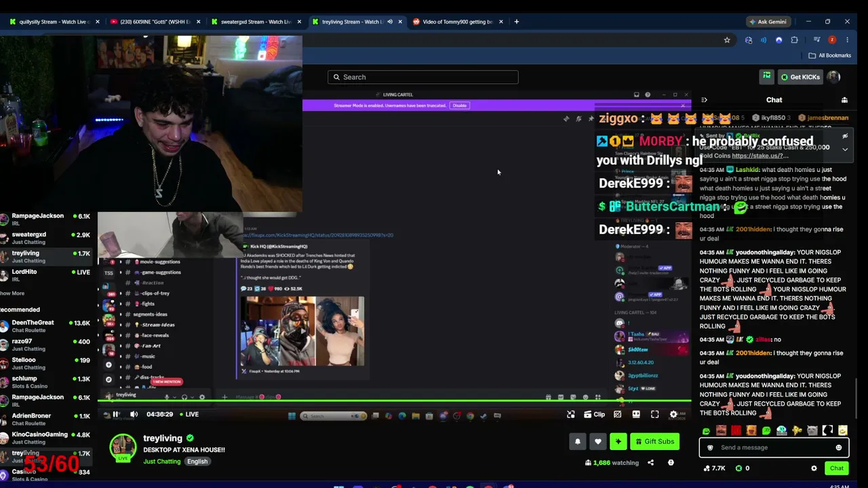Viewport: 868px width, 488px height.
Task: Click the Send a message chat field
Action: tap(774, 447)
